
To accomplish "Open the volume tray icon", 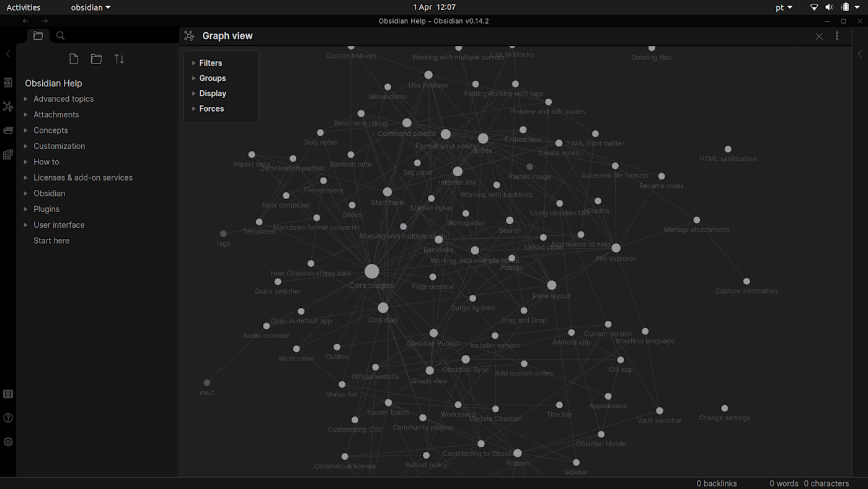I will coord(829,7).
